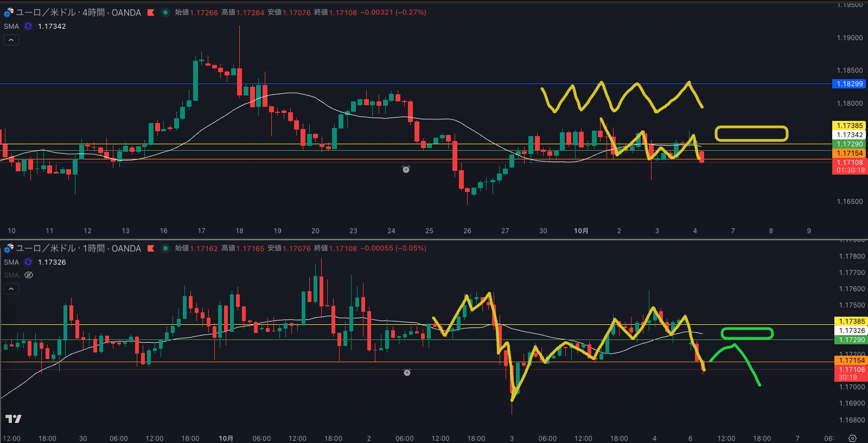Collapse indicator legend on 4-hour chart
The image size is (868, 443).
[x=11, y=40]
